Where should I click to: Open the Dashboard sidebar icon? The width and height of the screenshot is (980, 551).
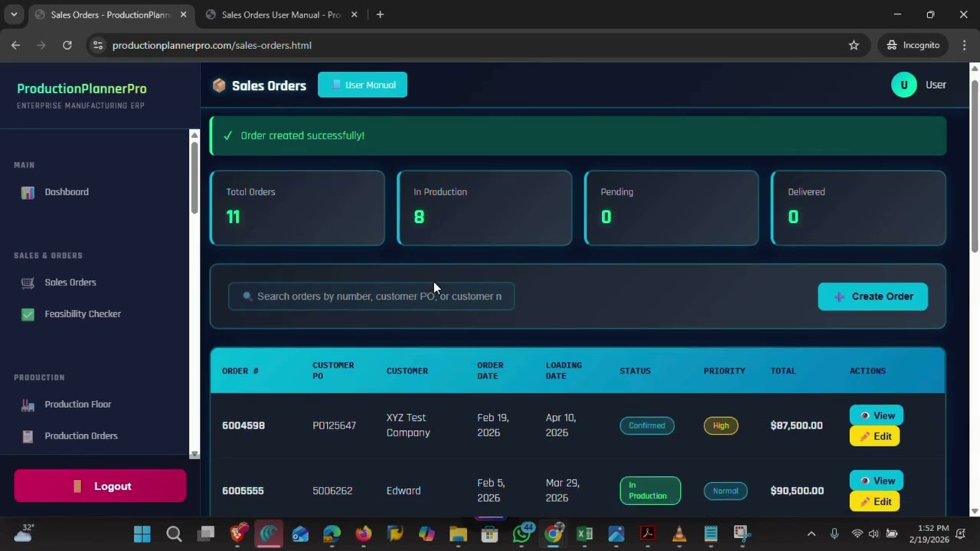click(x=28, y=192)
